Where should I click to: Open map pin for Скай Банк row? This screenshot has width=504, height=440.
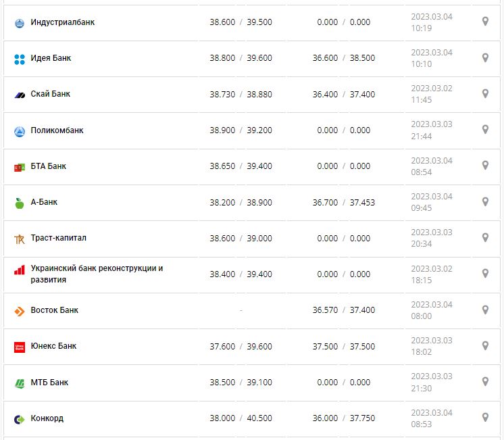485,93
